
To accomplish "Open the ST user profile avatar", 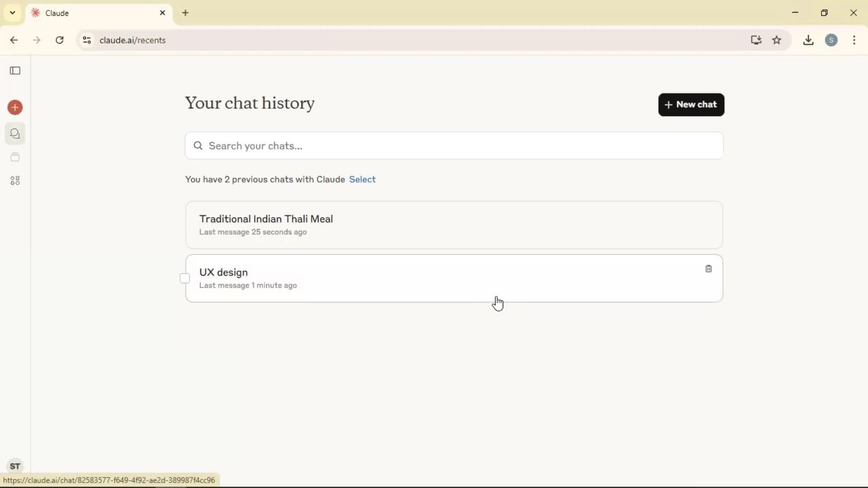I will [15, 466].
